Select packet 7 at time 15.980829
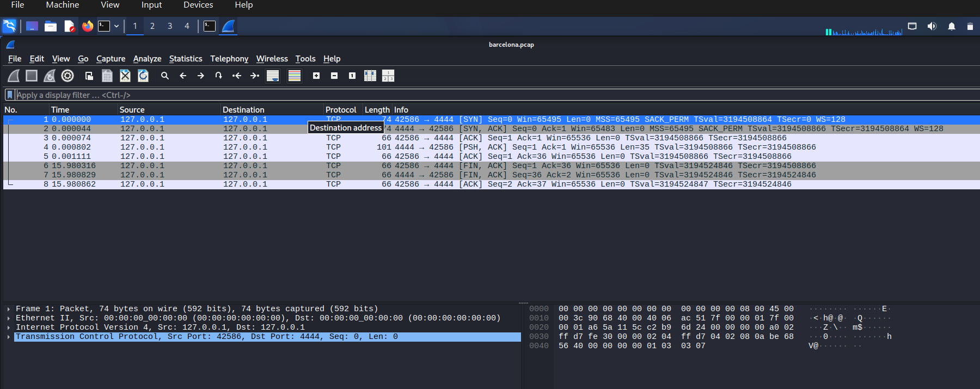The image size is (980, 389). pos(492,175)
